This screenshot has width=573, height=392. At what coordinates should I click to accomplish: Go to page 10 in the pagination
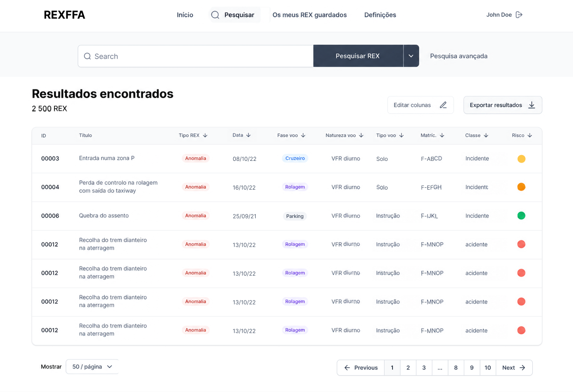(x=488, y=368)
